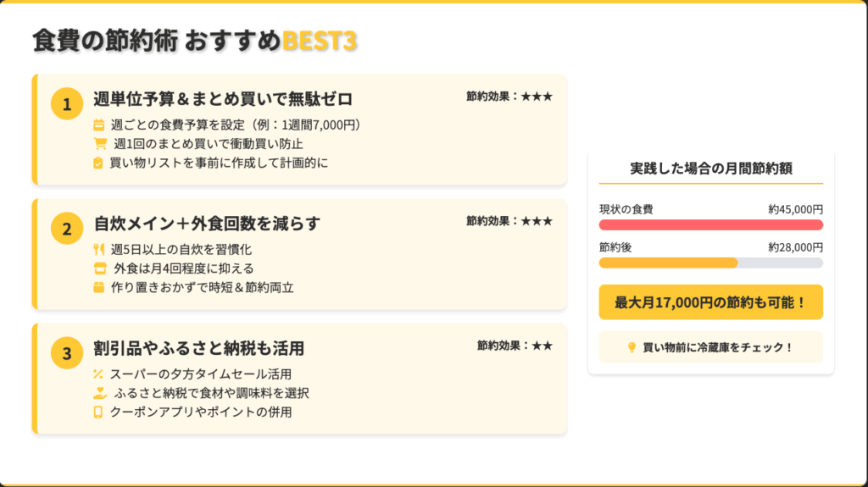Image resolution: width=868 pixels, height=487 pixels.
Task: Click the lightbulb icon in the tip box
Action: point(631,347)
